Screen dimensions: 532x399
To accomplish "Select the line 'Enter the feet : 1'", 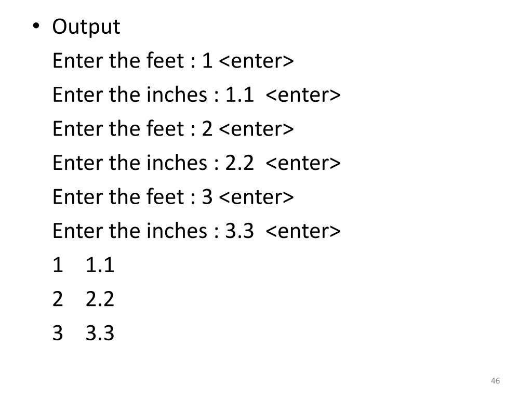I will (x=132, y=60).
